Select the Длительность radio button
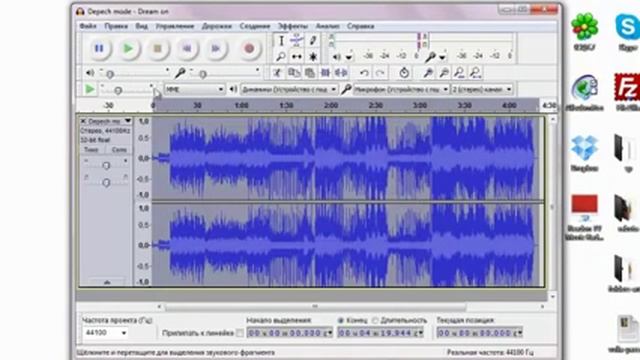640x360 pixels. (x=375, y=320)
